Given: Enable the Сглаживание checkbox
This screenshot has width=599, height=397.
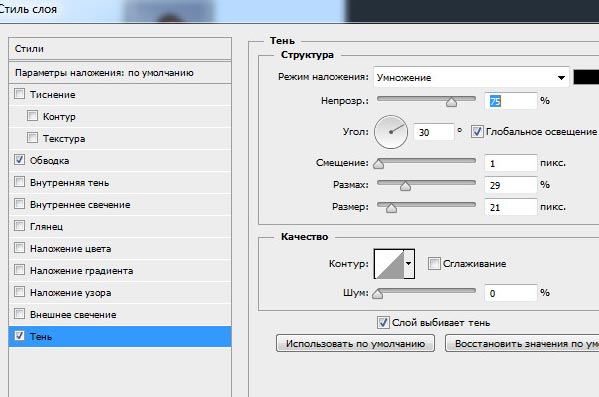Looking at the screenshot, I should point(434,263).
